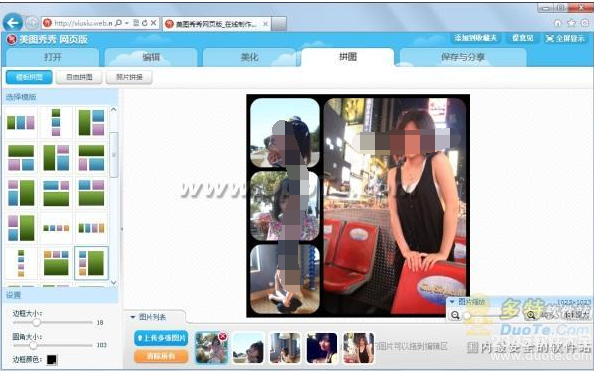Viewport: 594px width, 371px height.
Task: Click the browser favorites star icon
Action: click(571, 23)
